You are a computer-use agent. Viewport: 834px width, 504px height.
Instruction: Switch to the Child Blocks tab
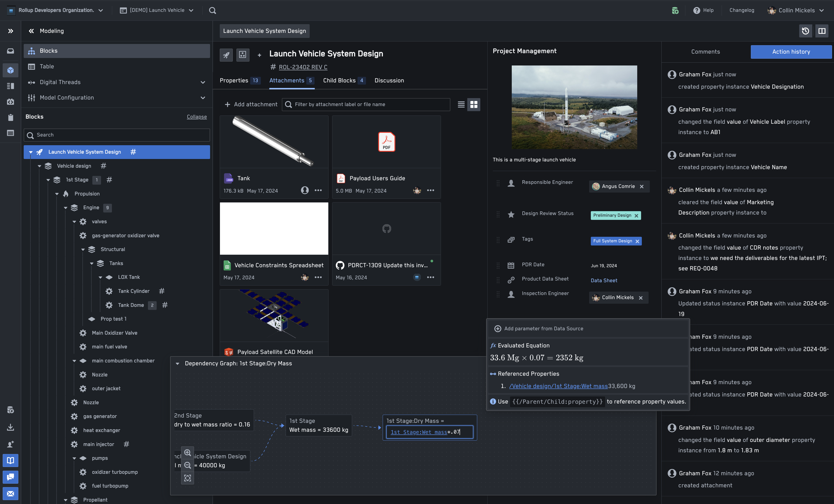(x=339, y=80)
